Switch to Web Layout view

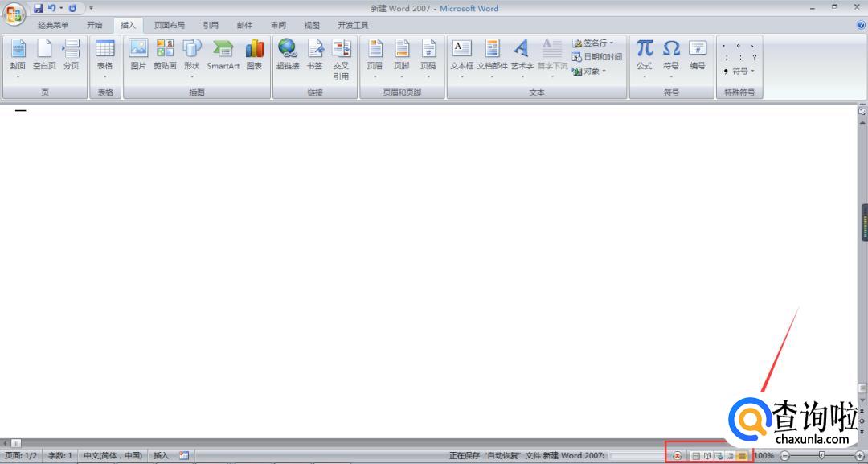pyautogui.click(x=719, y=456)
